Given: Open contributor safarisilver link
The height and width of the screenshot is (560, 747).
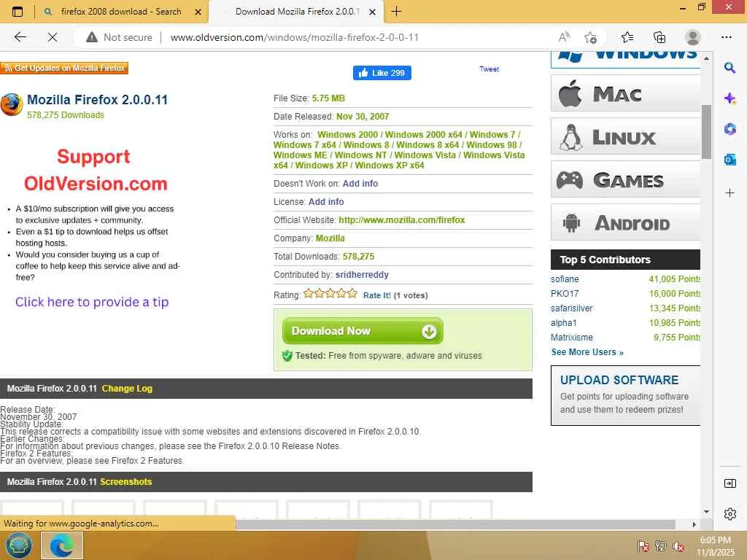Looking at the screenshot, I should click(572, 308).
